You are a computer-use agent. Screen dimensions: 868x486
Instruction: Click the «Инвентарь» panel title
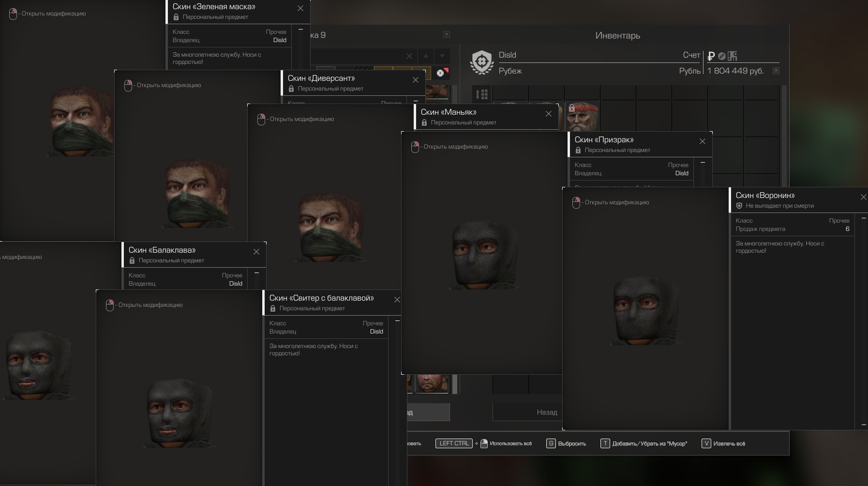click(618, 35)
